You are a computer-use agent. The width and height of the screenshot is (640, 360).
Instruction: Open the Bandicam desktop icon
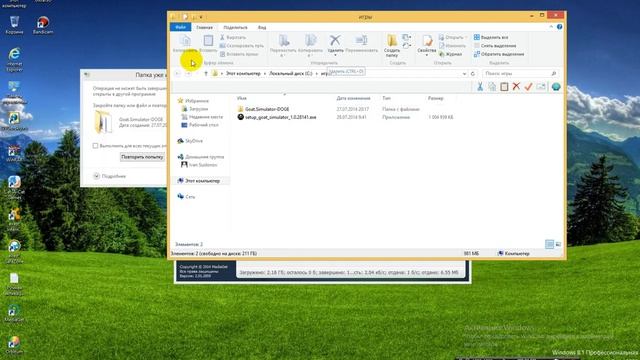coord(43,24)
